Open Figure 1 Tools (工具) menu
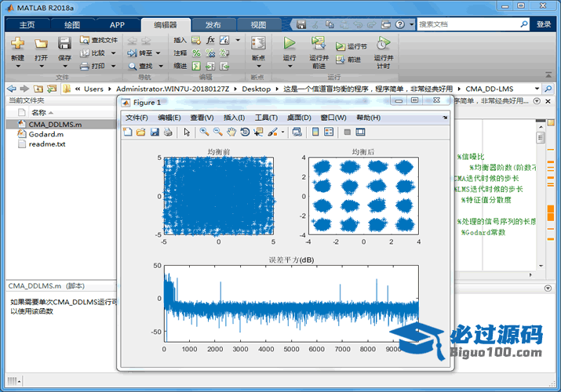The width and height of the screenshot is (561, 392). [x=267, y=118]
